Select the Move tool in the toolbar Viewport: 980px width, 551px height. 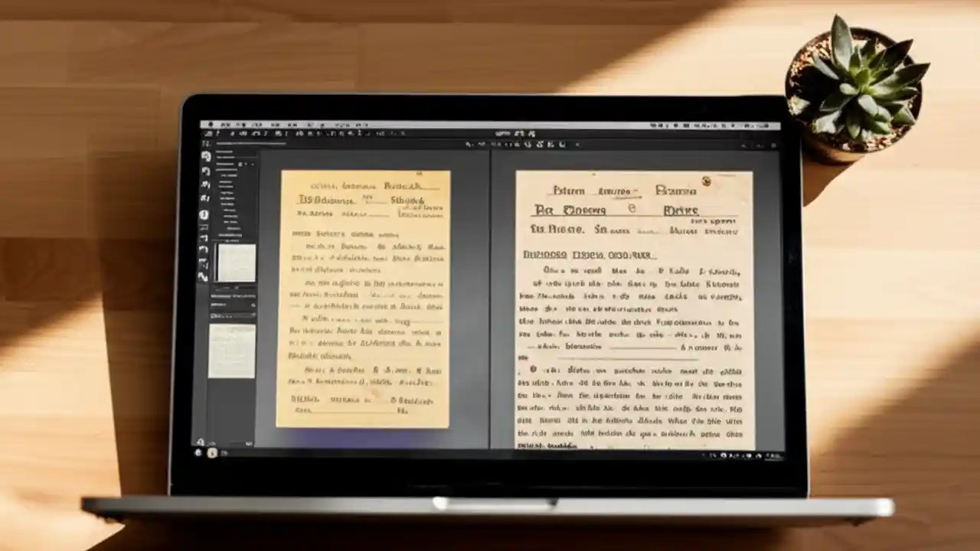(204, 155)
